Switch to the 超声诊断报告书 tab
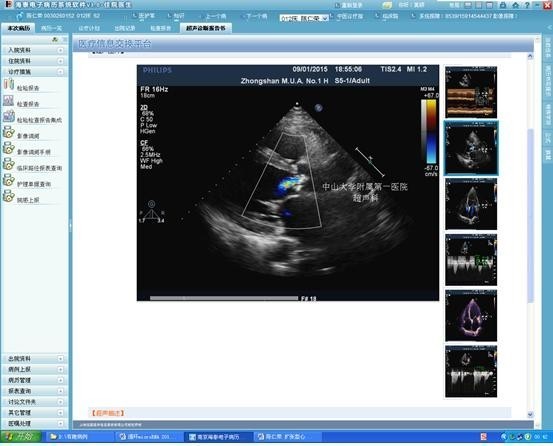 click(206, 28)
